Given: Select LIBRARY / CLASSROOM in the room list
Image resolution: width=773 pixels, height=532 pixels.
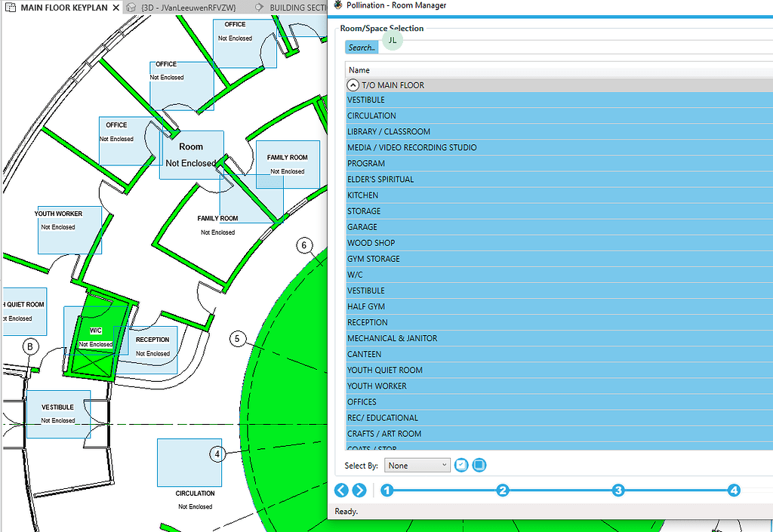Looking at the screenshot, I should click(389, 132).
